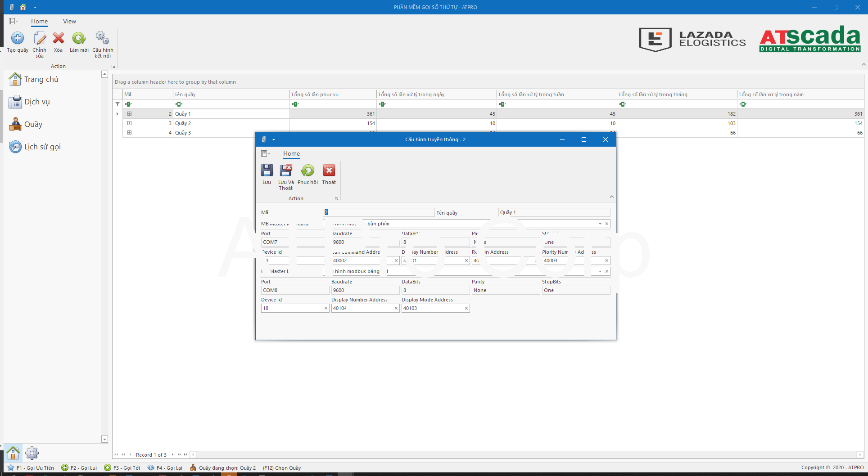Click the Display Number Address field 40104
This screenshot has height=476, width=868.
(x=362, y=308)
